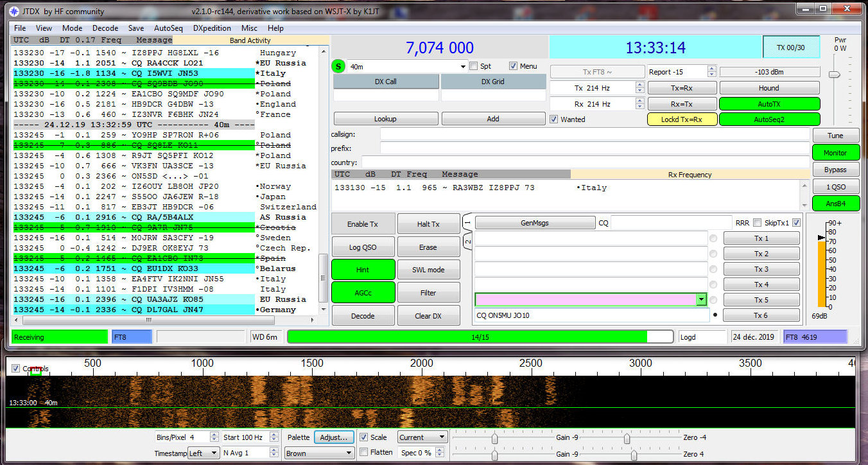
Task: Toggle the RRR checkbox
Action: (x=758, y=223)
